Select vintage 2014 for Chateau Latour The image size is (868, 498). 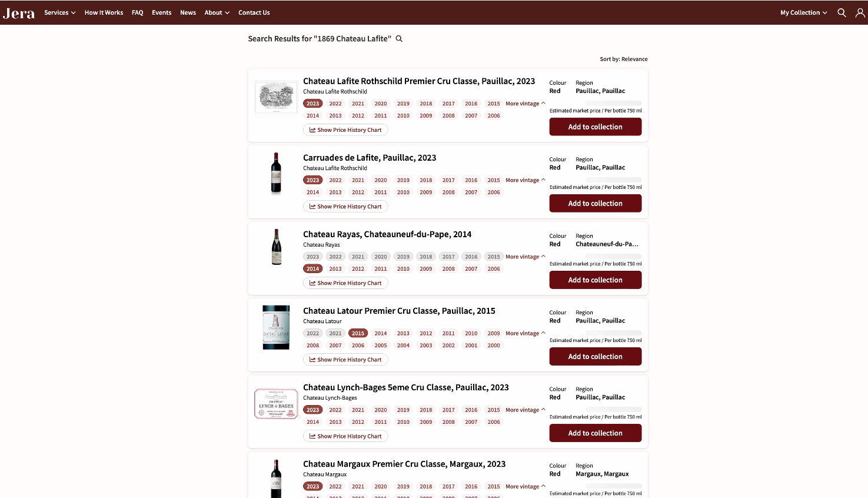[381, 333]
